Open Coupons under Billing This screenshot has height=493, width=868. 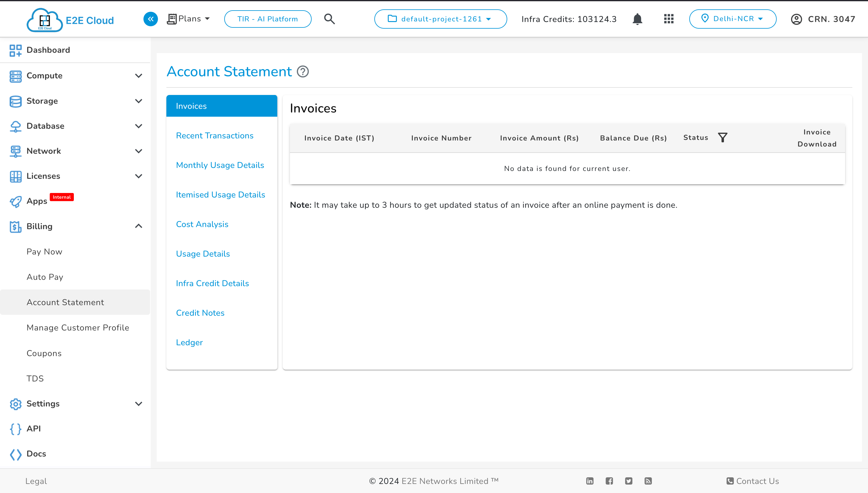pyautogui.click(x=44, y=353)
